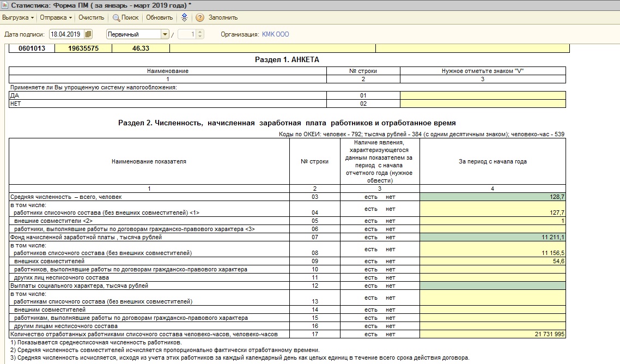Click the man-hours value cell 21 731 995
620x364 pixels.
coord(493,335)
